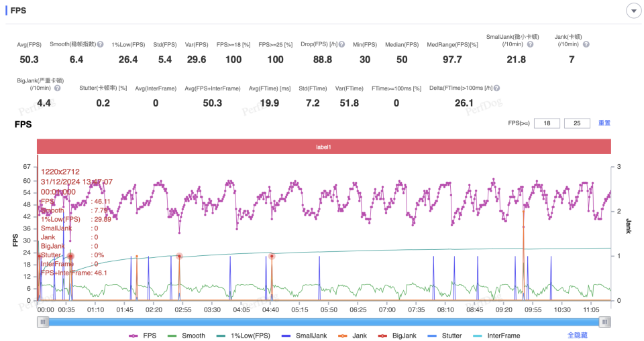This screenshot has height=341, width=644.
Task: Click the Var(FTime) value 51.8
Action: point(349,103)
